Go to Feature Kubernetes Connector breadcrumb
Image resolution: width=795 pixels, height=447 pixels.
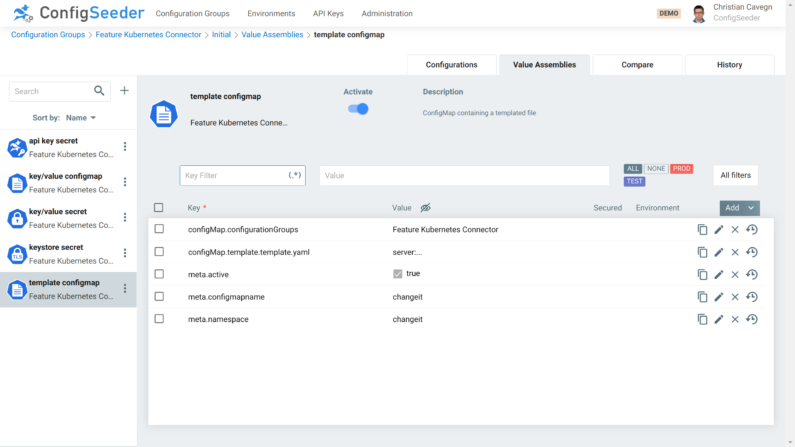click(148, 34)
